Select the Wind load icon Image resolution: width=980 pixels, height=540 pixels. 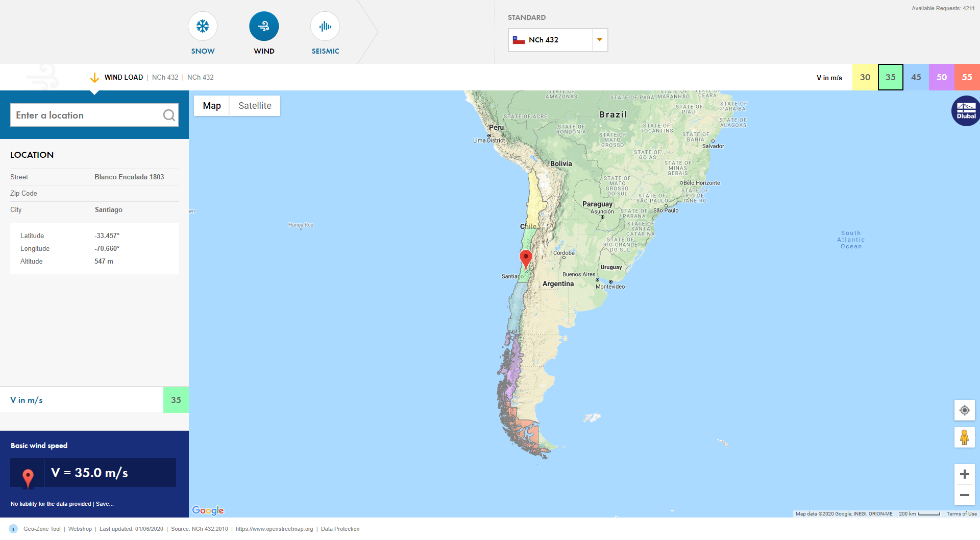tap(264, 26)
